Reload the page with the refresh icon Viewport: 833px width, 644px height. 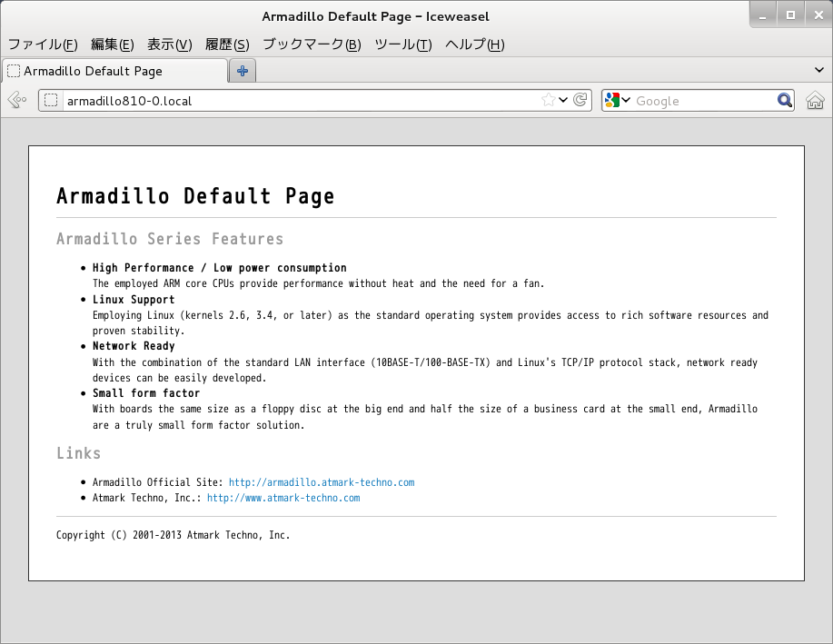coord(580,100)
